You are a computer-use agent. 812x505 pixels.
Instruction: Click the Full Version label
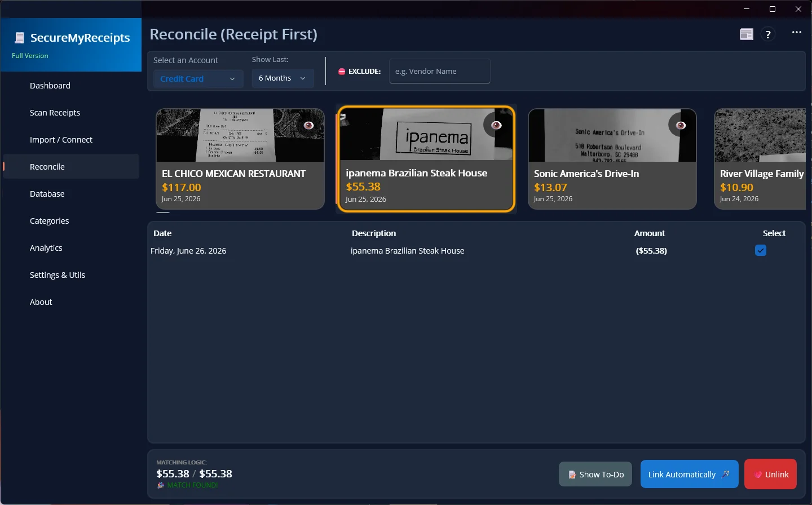pos(30,56)
